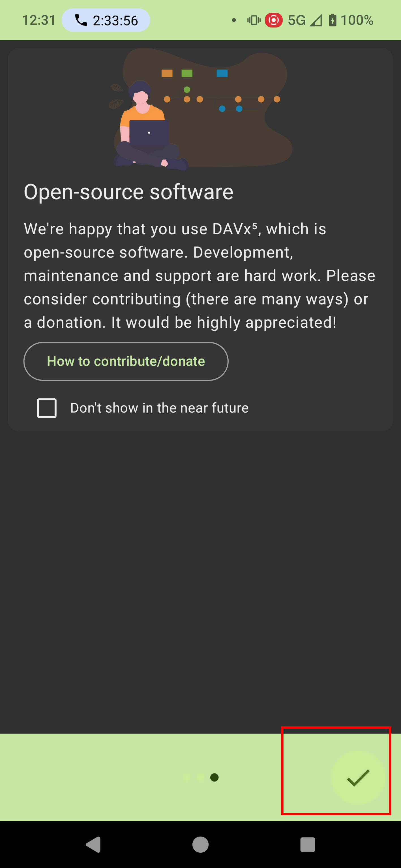Tap the battery charging icon at 100%

click(x=333, y=20)
